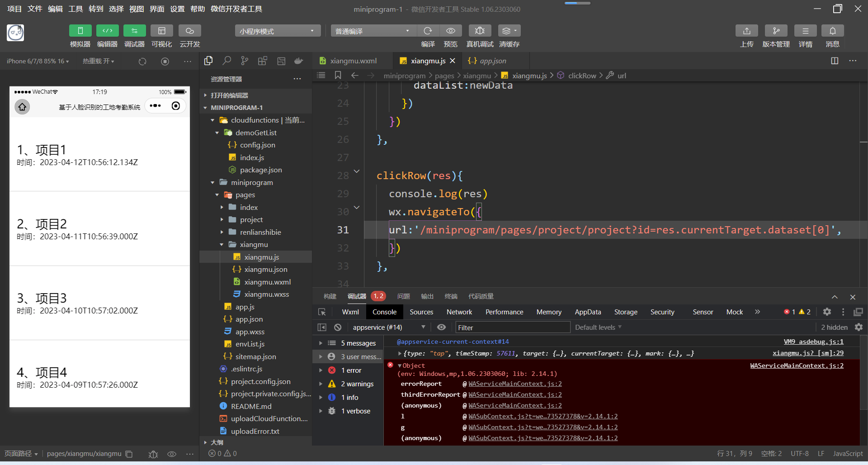
Task: Open the 文件 menu
Action: click(x=35, y=9)
